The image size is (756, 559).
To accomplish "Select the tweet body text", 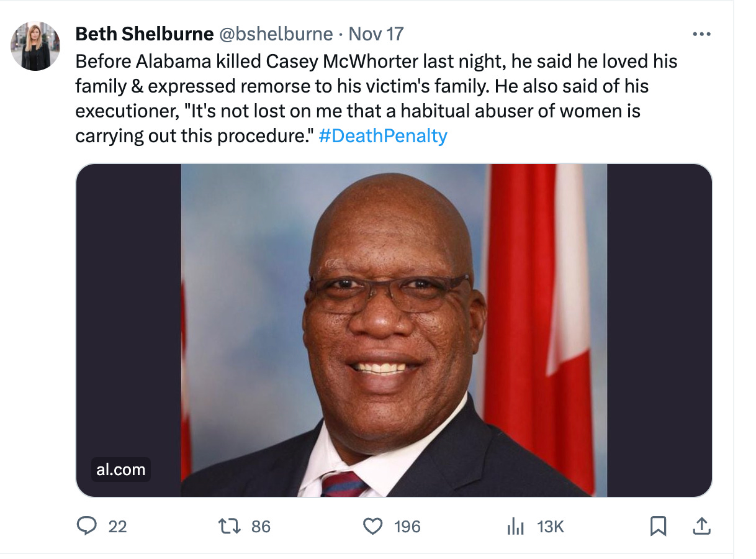I will (x=372, y=98).
